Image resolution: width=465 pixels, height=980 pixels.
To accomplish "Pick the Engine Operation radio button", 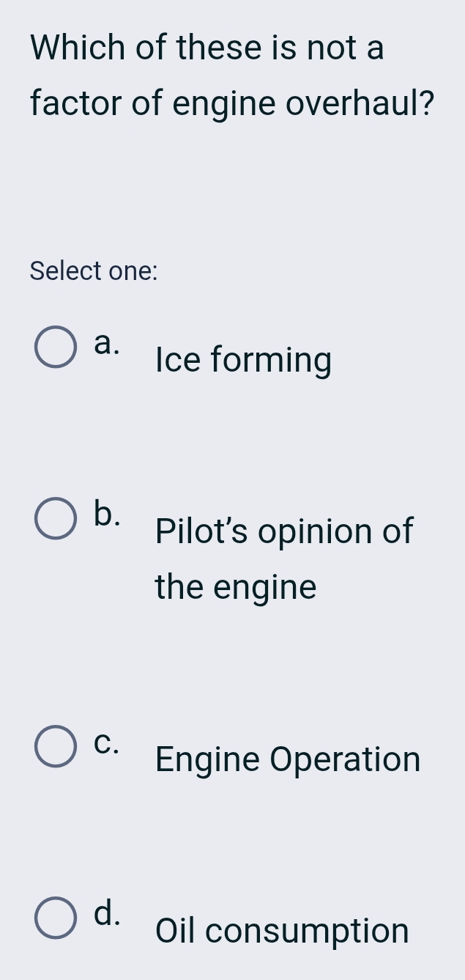I will (56, 747).
